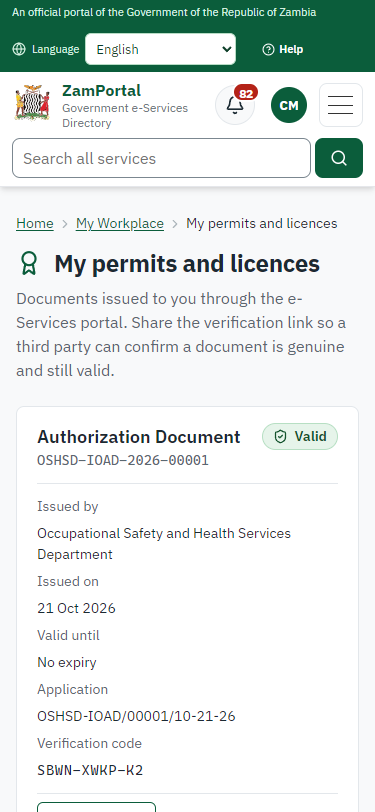Viewport: 375px width, 812px height.
Task: Go to Home breadcrumb
Action: (x=35, y=223)
